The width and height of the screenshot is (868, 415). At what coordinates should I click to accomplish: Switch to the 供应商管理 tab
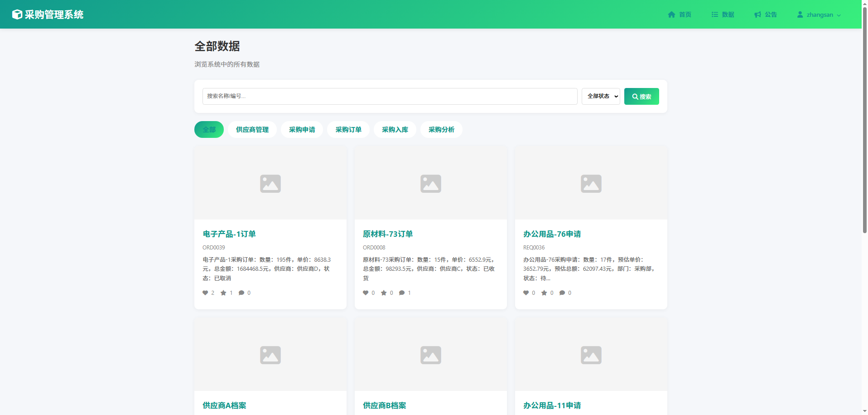pyautogui.click(x=252, y=130)
